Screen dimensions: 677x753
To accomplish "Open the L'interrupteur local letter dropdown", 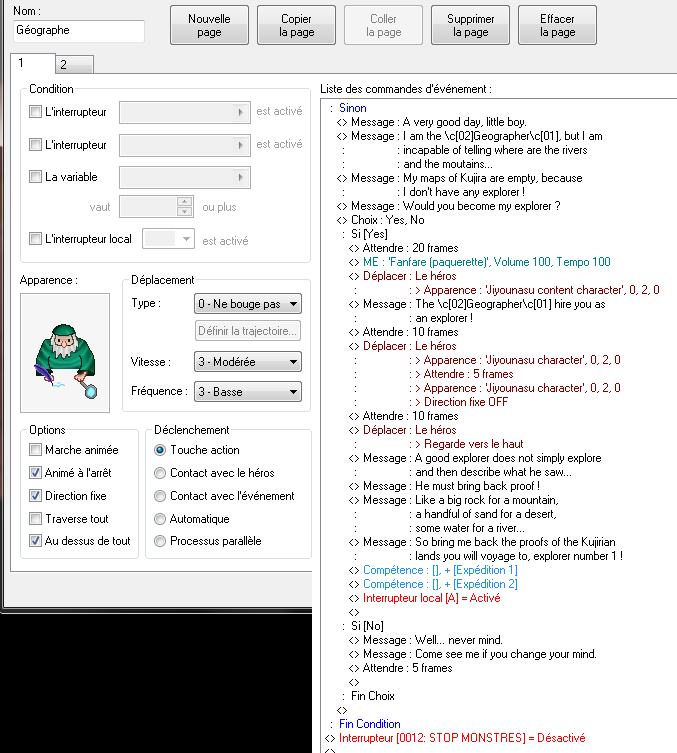I will [x=169, y=239].
